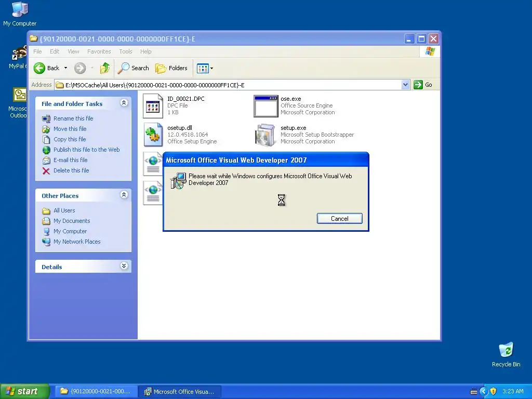Click the Go button
This screenshot has height=399, width=532.
[423, 85]
